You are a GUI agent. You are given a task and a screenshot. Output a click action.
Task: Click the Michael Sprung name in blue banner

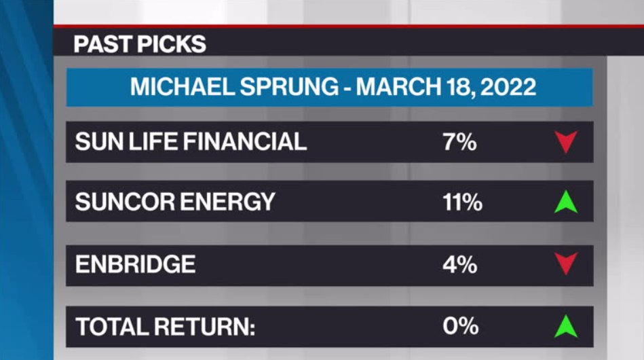click(234, 87)
